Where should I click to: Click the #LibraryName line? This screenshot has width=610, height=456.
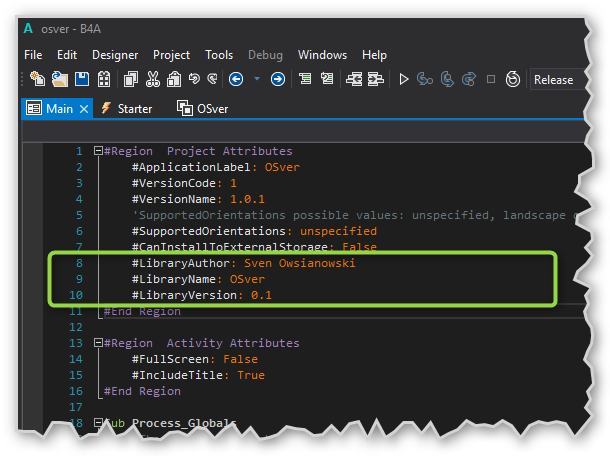198,279
